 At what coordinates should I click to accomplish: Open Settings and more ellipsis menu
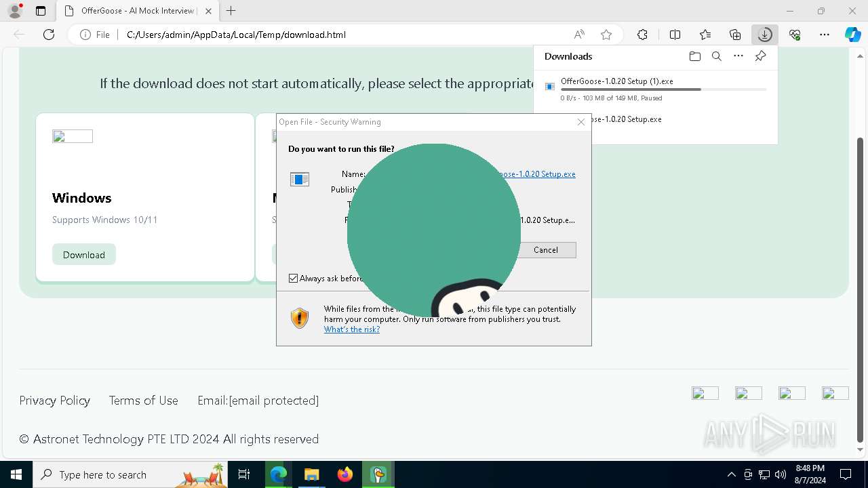coord(825,35)
